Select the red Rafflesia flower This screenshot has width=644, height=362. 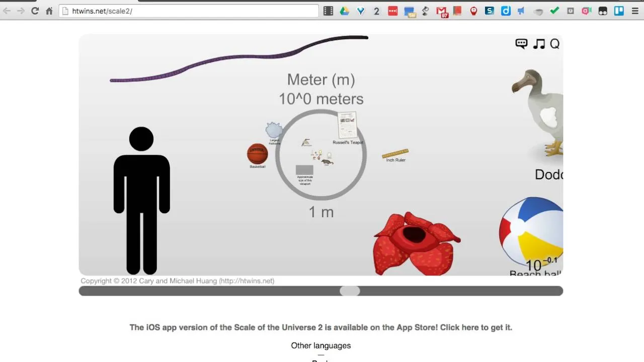(416, 243)
